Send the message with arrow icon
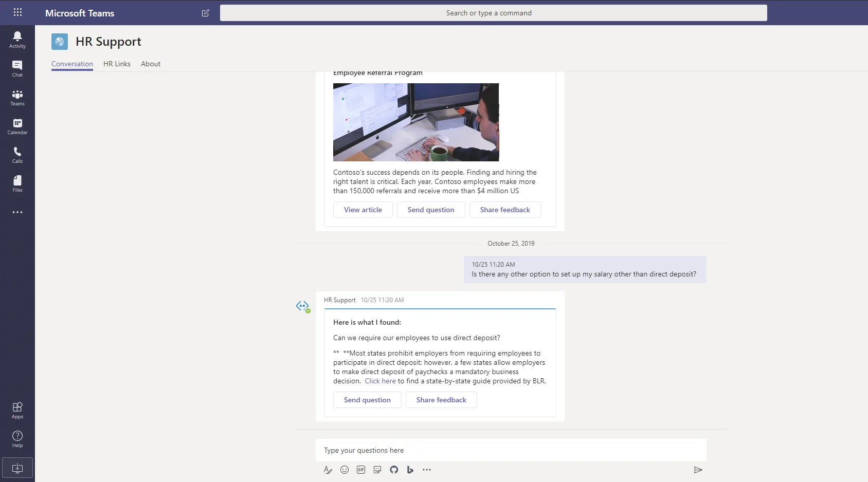Viewport: 868px width, 482px height. 698,470
